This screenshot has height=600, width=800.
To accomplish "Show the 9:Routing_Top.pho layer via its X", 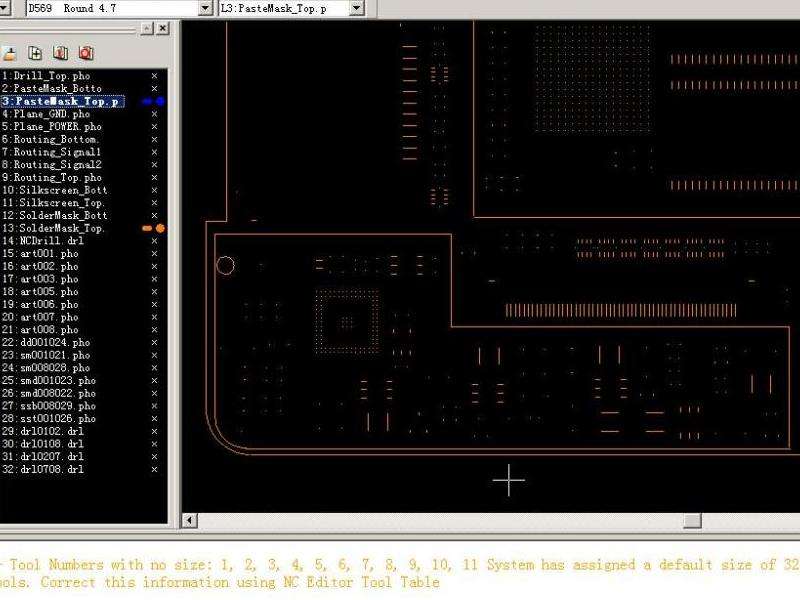I will tap(154, 177).
